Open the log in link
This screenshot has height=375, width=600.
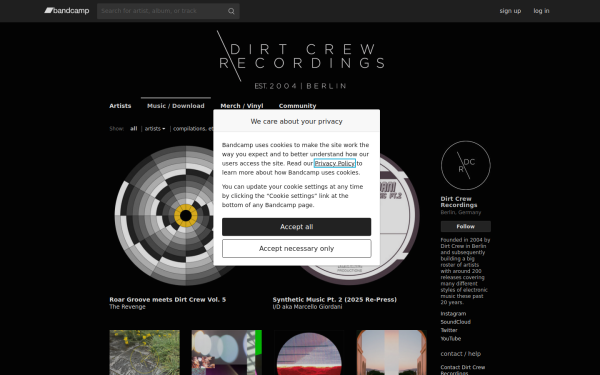(x=541, y=11)
